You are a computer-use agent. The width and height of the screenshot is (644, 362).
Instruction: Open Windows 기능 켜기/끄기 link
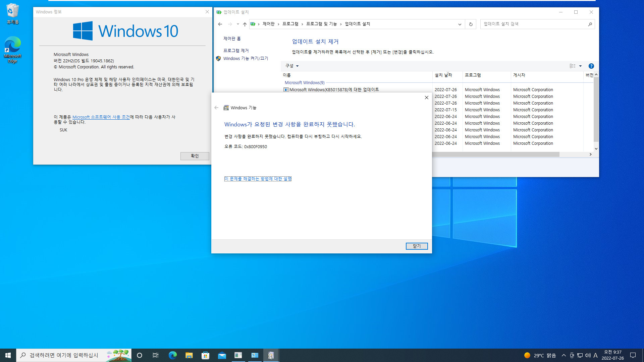[246, 58]
